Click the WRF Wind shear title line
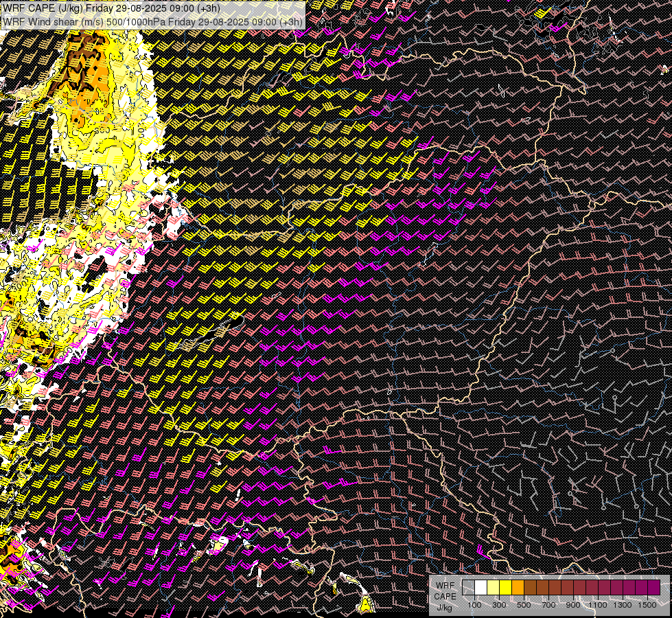Image resolution: width=672 pixels, height=618 pixels. coord(152,21)
